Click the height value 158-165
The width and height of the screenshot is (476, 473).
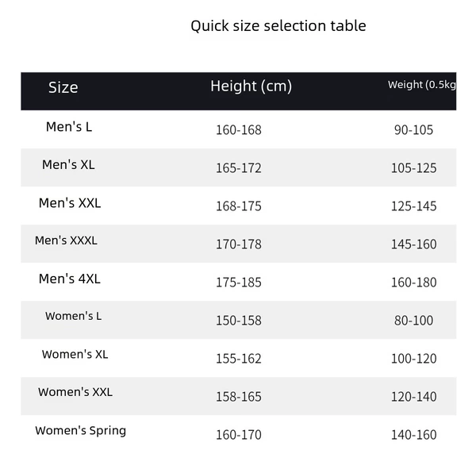coord(239,397)
